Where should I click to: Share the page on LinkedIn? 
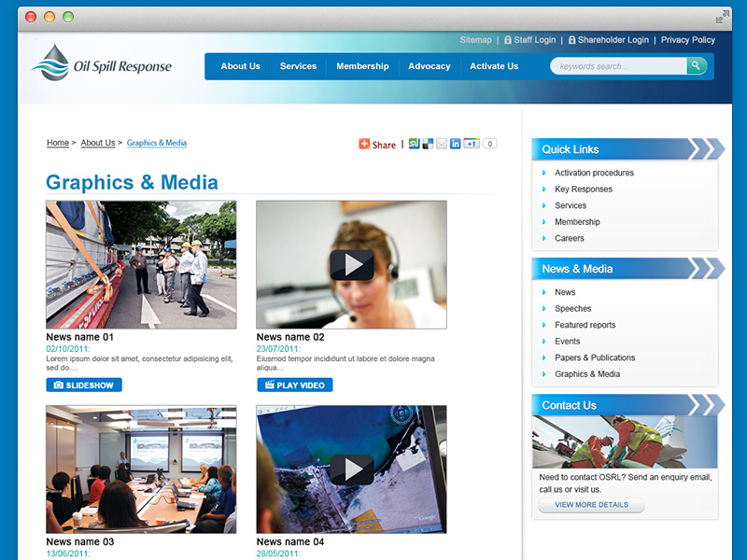coord(456,144)
